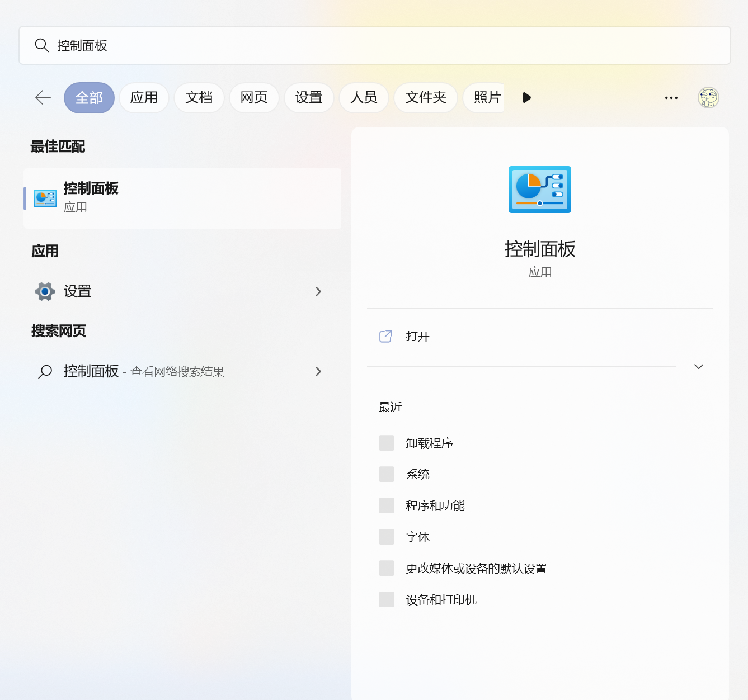Show more filter tabs with the play arrow

[526, 98]
